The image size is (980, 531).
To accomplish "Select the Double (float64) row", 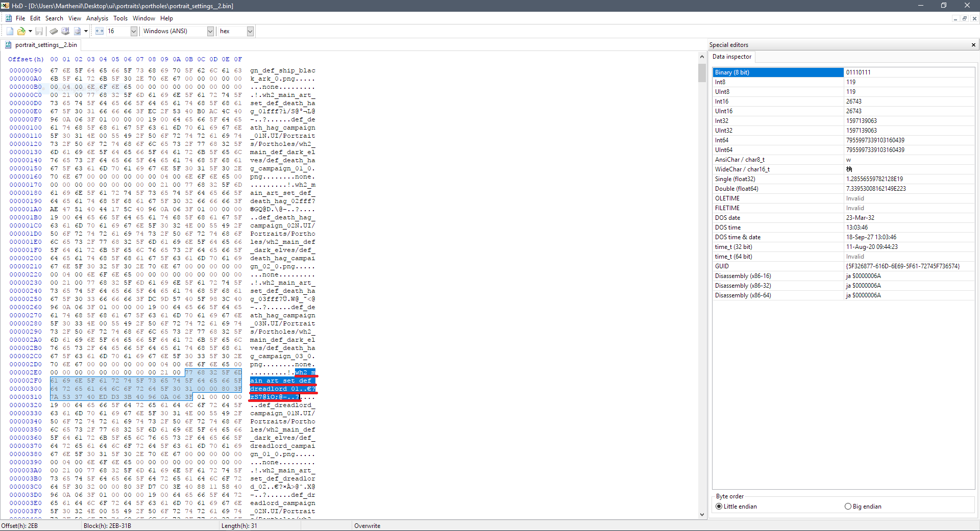I will coord(843,189).
